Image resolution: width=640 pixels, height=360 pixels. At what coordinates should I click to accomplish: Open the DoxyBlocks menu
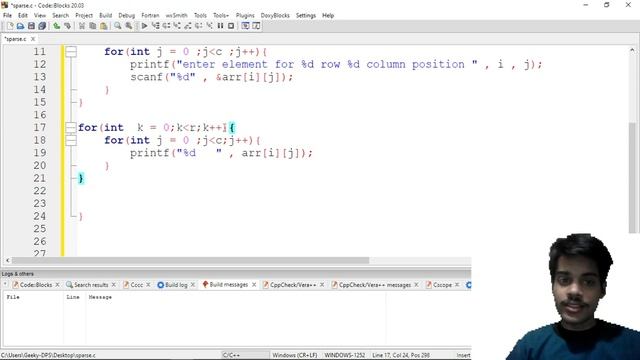click(x=275, y=15)
